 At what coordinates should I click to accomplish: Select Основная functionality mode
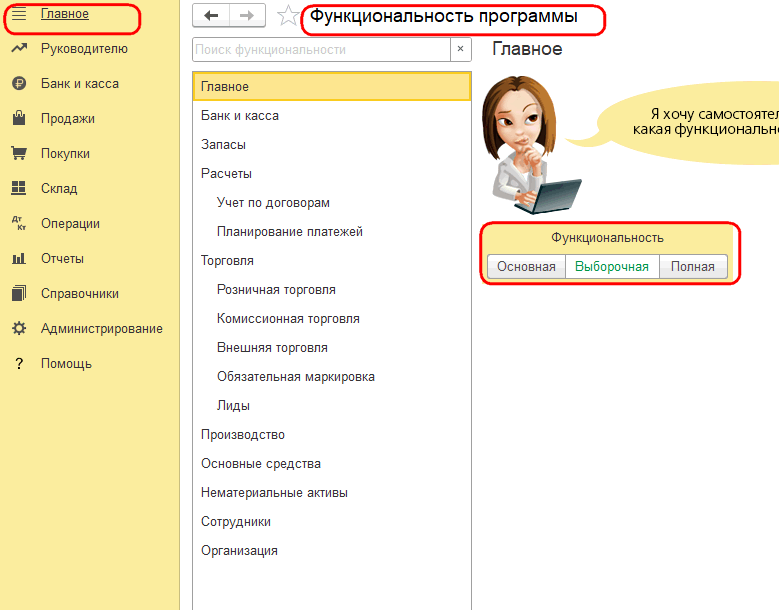(526, 267)
